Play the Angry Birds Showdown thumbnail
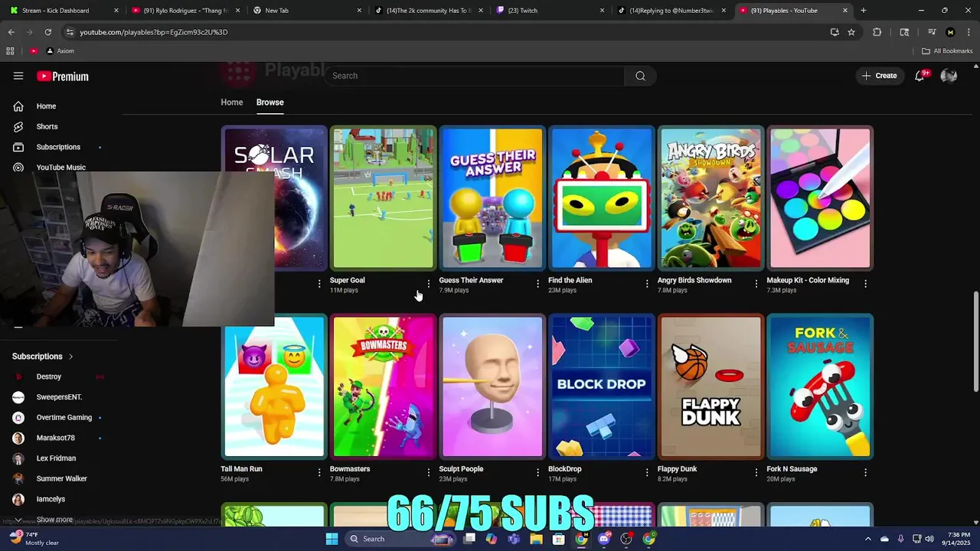The image size is (980, 551). pos(711,198)
